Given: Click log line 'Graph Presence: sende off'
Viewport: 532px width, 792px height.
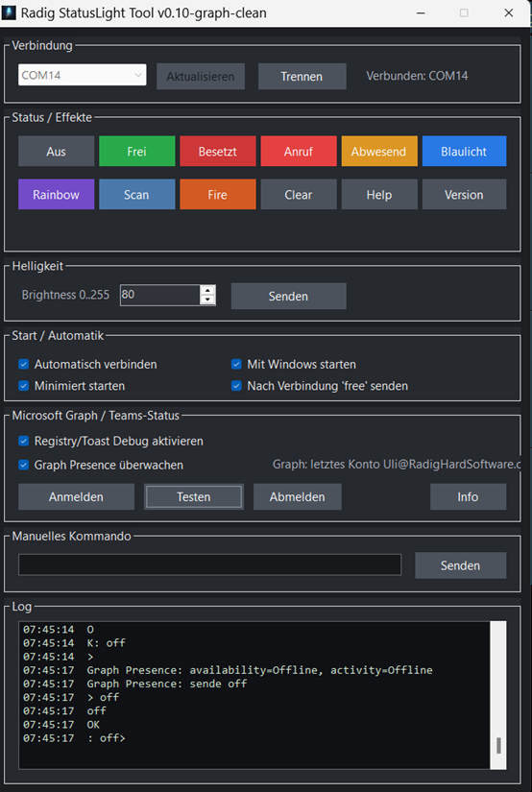Looking at the screenshot, I should [x=167, y=684].
